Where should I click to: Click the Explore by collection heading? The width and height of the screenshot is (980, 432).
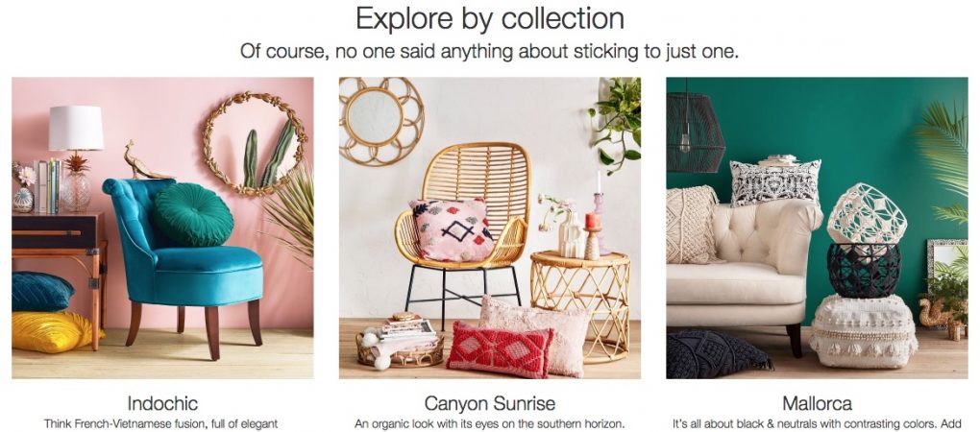coord(489,19)
